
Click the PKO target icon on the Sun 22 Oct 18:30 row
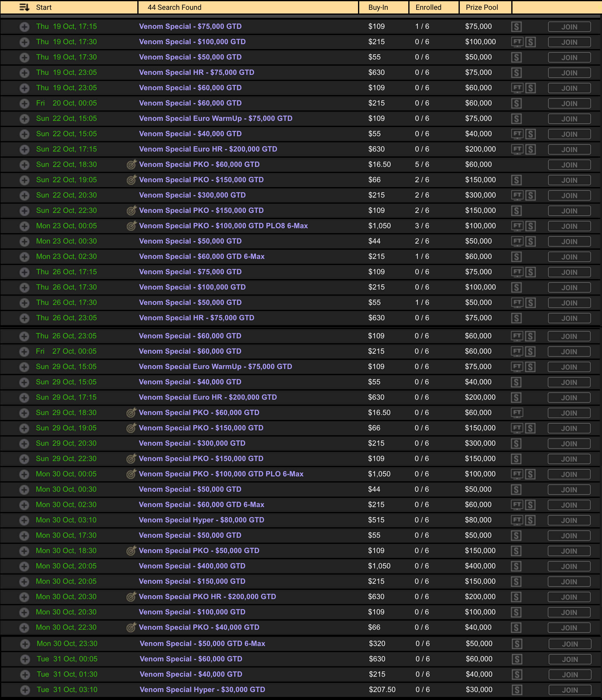(131, 164)
